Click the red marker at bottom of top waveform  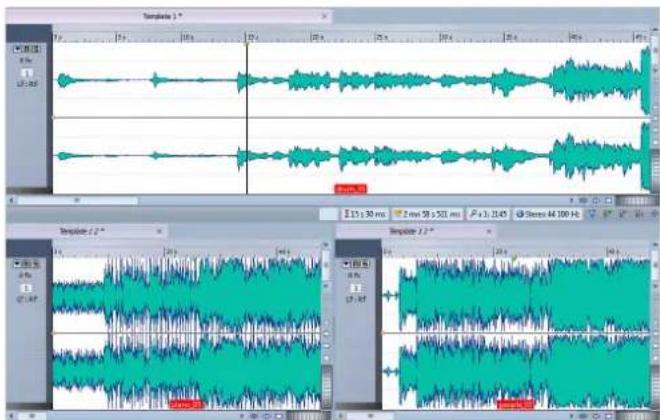pos(351,189)
